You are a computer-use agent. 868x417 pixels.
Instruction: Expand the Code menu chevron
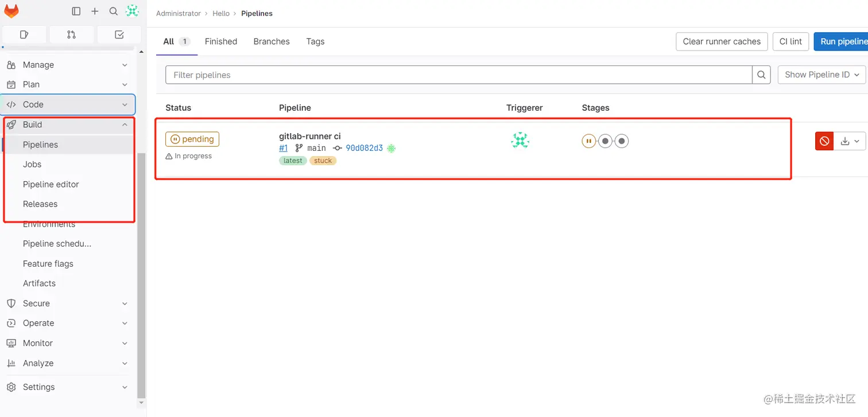coord(125,105)
